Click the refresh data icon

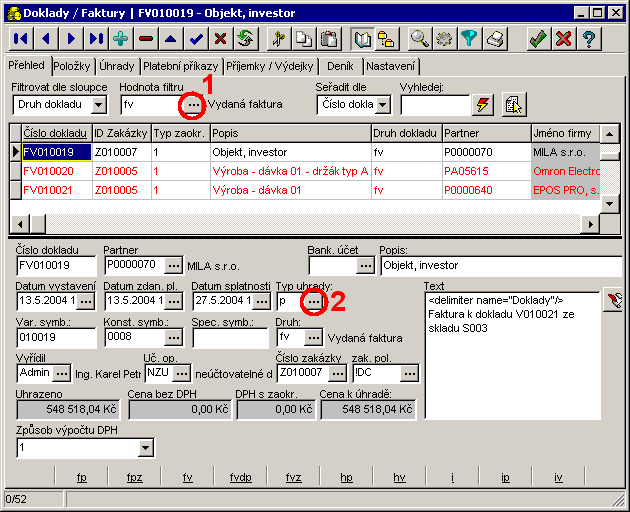pos(245,39)
